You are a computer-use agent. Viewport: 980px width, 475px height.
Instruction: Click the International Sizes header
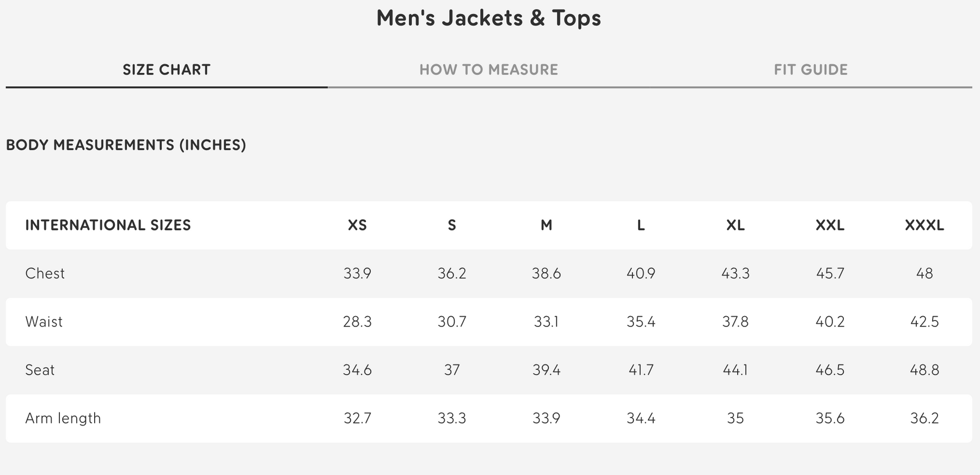[108, 225]
